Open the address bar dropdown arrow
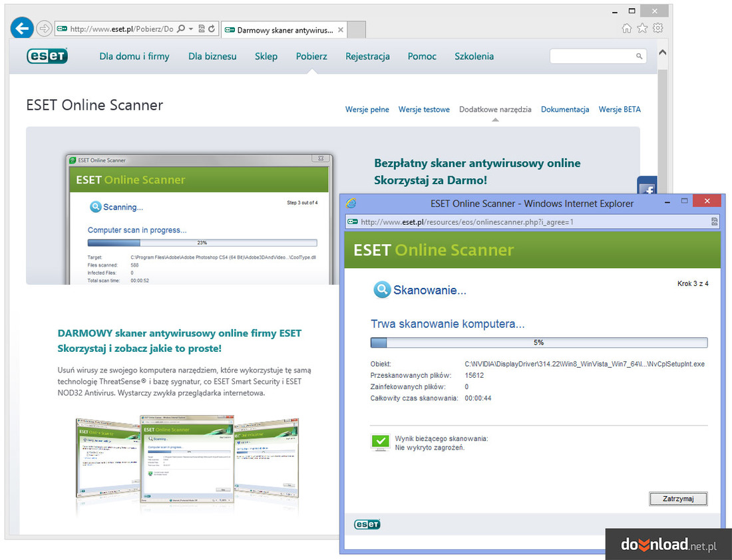 pos(191,29)
